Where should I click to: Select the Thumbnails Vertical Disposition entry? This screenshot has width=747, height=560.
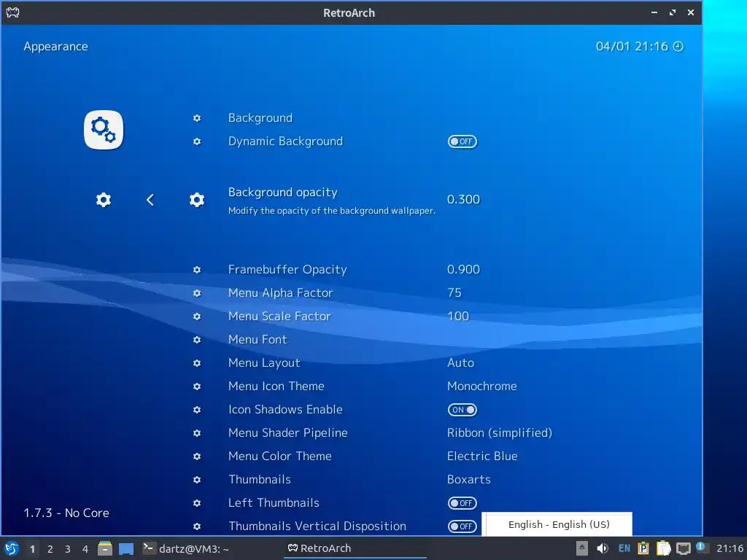[317, 526]
